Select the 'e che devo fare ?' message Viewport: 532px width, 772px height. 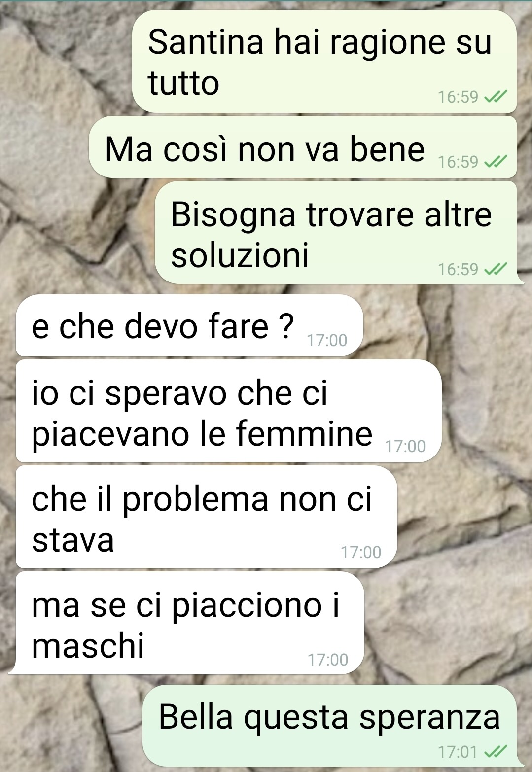(189, 325)
